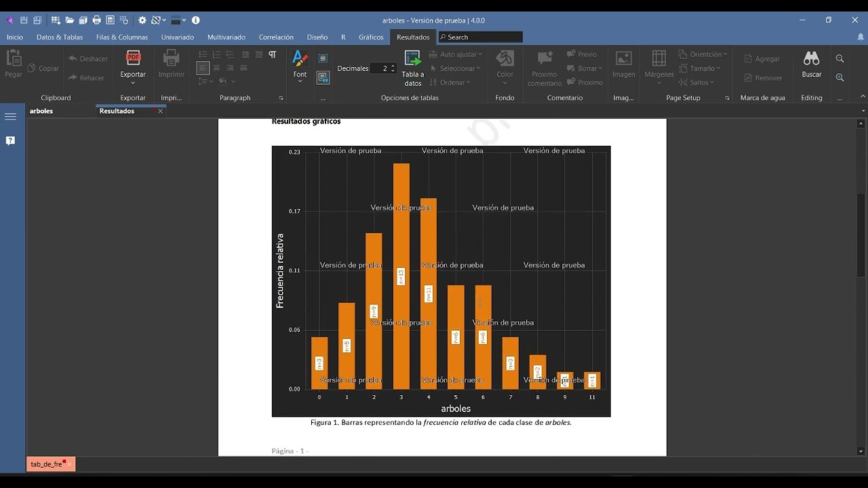Insert a picture with the Imagen icon

point(623,59)
